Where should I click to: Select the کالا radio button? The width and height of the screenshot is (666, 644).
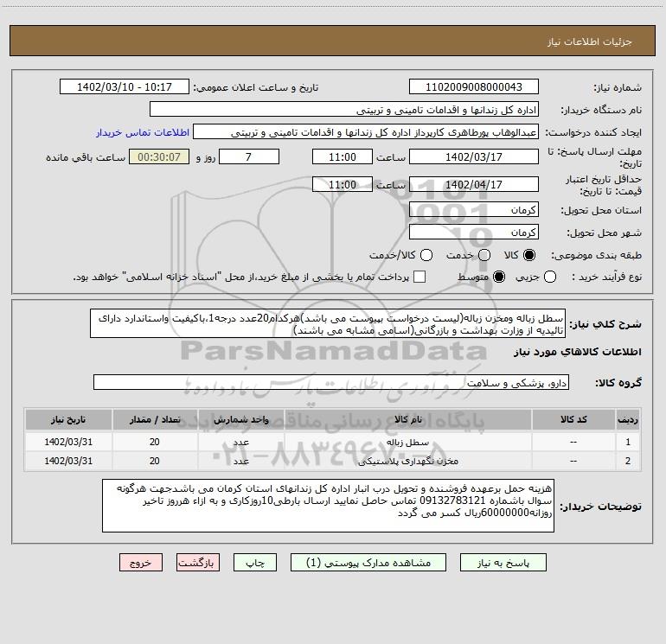529,255
